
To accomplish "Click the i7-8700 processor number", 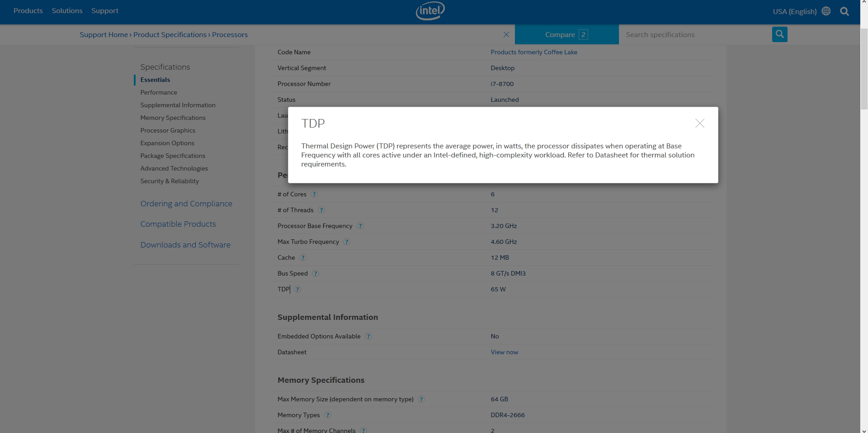I will click(502, 84).
